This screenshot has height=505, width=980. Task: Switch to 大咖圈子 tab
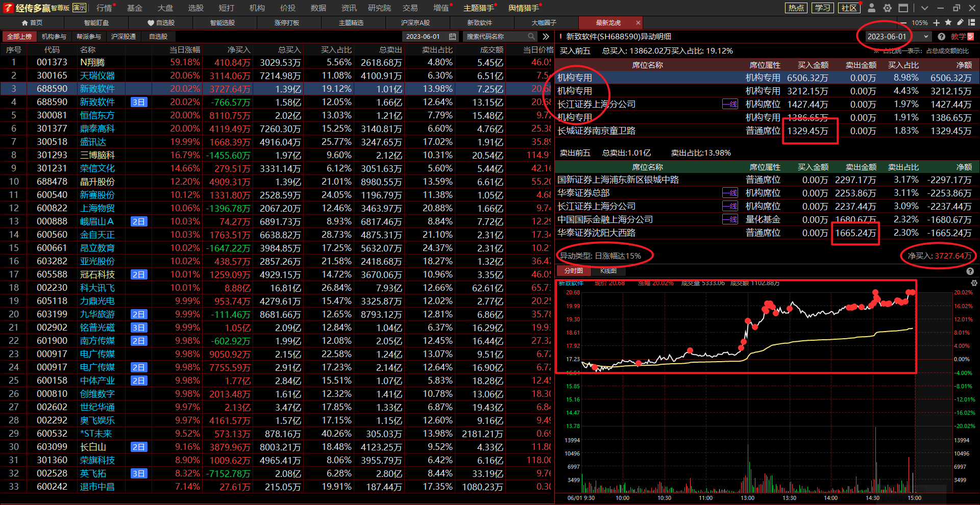tap(544, 23)
